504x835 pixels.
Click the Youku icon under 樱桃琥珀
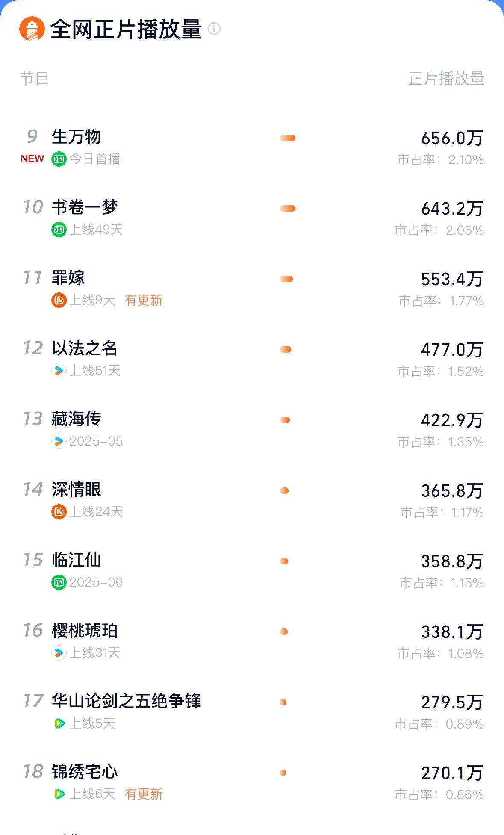coord(59,653)
